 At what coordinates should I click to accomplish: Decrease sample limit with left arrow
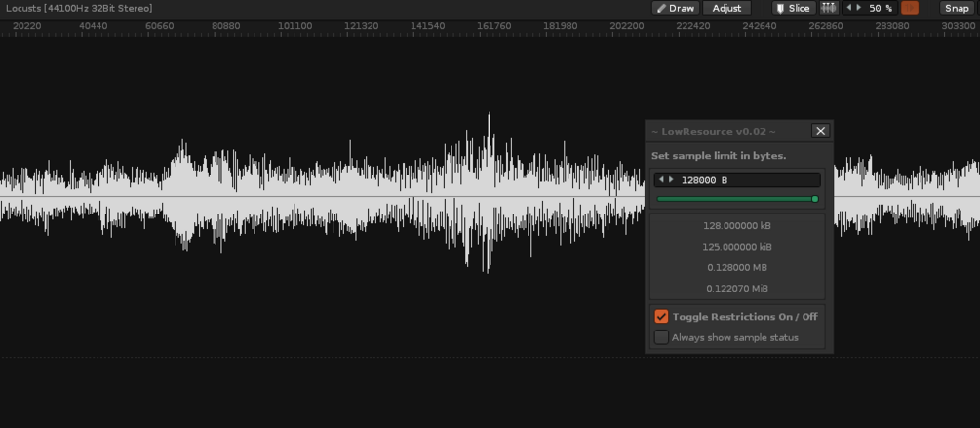[661, 180]
